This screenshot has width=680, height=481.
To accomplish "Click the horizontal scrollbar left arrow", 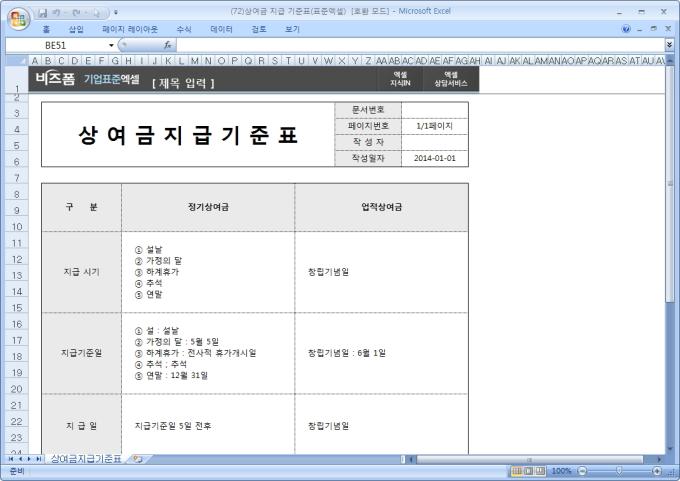I will [411, 459].
